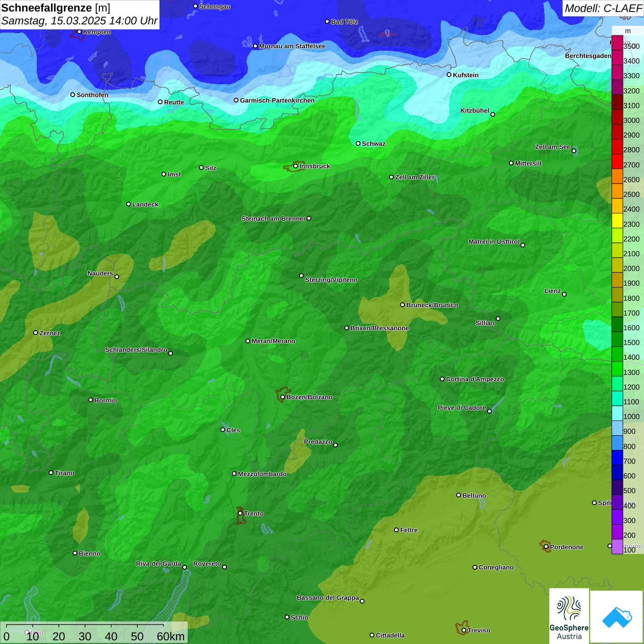Select the "Steinach am Brenner" place label

click(x=273, y=218)
